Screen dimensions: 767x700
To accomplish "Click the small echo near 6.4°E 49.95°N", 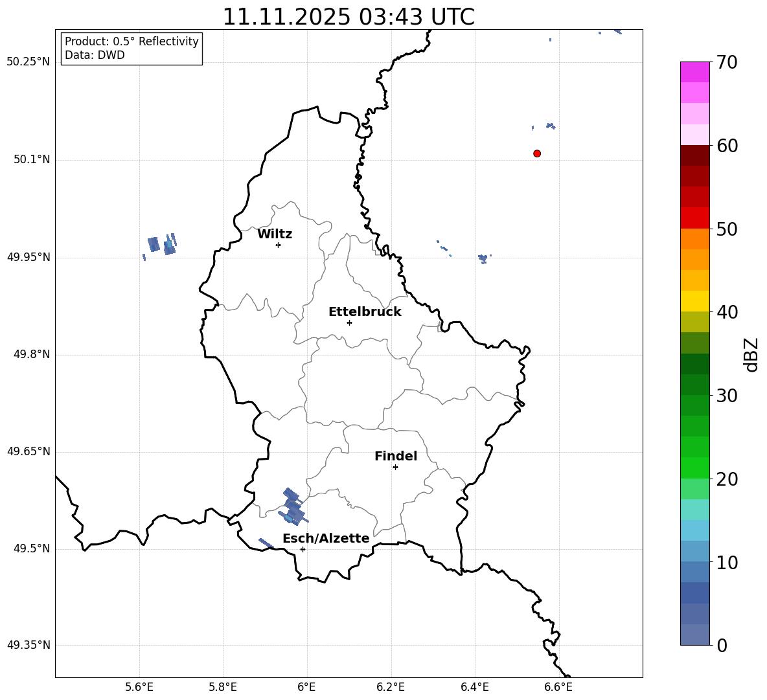I will (x=483, y=258).
